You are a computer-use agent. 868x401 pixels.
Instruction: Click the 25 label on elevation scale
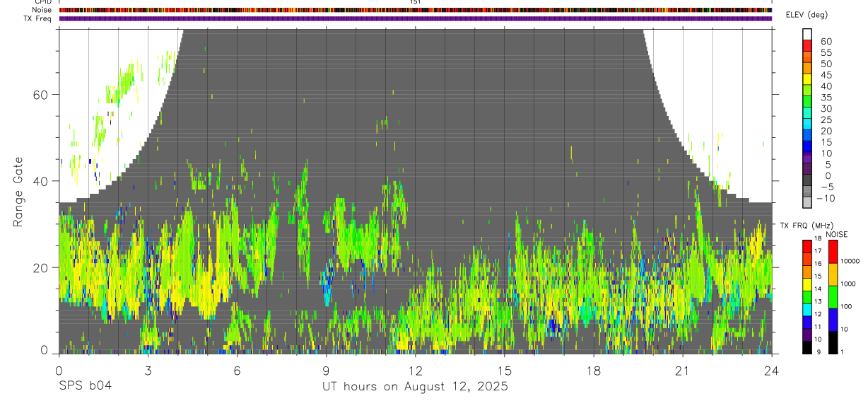click(826, 120)
